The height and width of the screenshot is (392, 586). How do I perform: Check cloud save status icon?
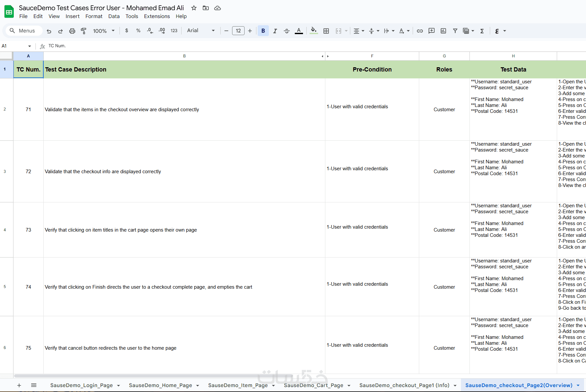217,8
